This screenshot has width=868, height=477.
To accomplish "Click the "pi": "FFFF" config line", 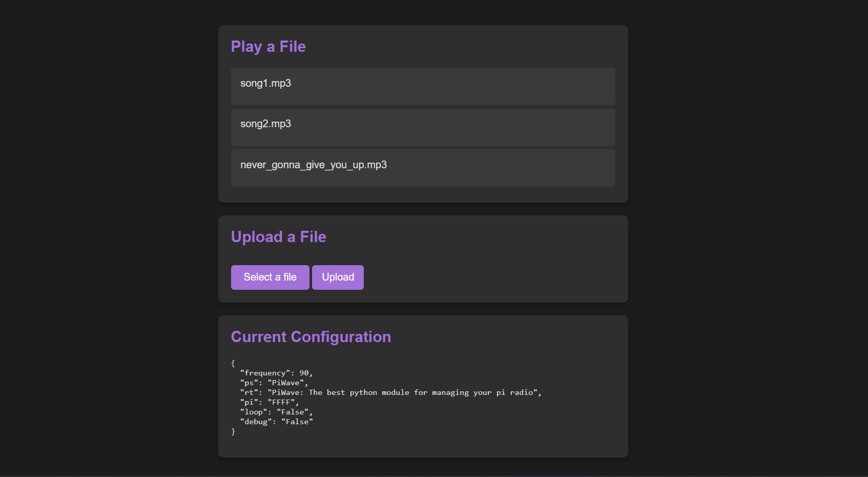I will click(x=270, y=402).
